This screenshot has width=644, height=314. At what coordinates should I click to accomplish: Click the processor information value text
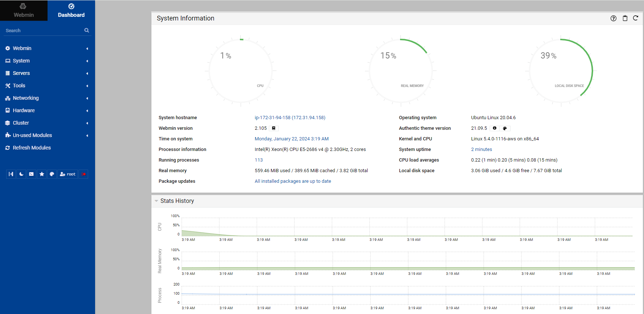[310, 150]
